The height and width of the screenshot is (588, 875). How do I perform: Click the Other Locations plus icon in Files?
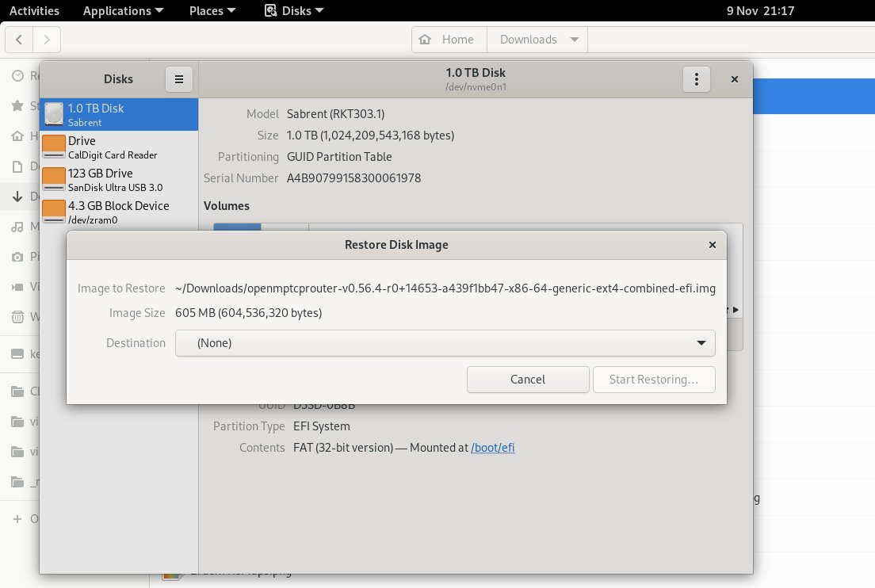tap(18, 519)
